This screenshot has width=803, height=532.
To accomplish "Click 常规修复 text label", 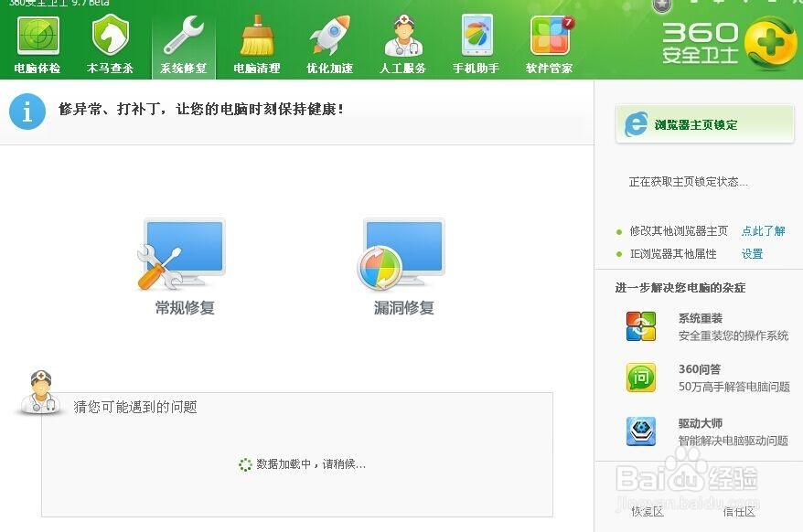I will (x=185, y=308).
